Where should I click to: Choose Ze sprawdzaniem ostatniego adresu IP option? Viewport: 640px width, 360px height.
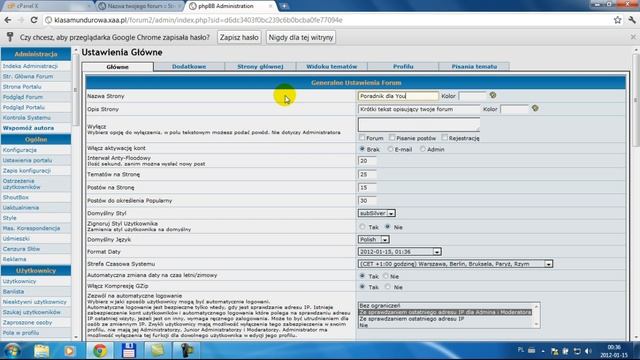click(x=445, y=319)
